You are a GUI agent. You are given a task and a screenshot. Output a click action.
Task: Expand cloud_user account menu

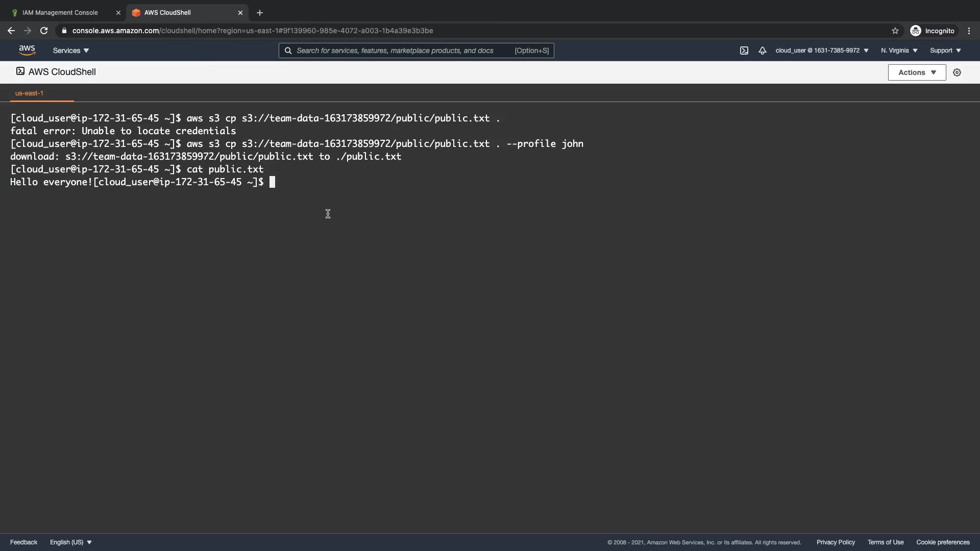tap(822, 51)
